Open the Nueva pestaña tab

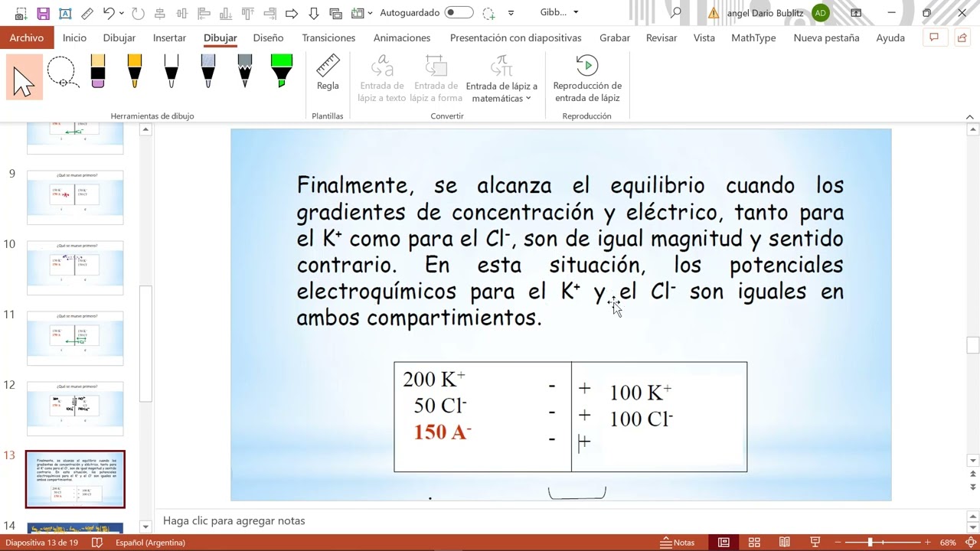point(826,37)
